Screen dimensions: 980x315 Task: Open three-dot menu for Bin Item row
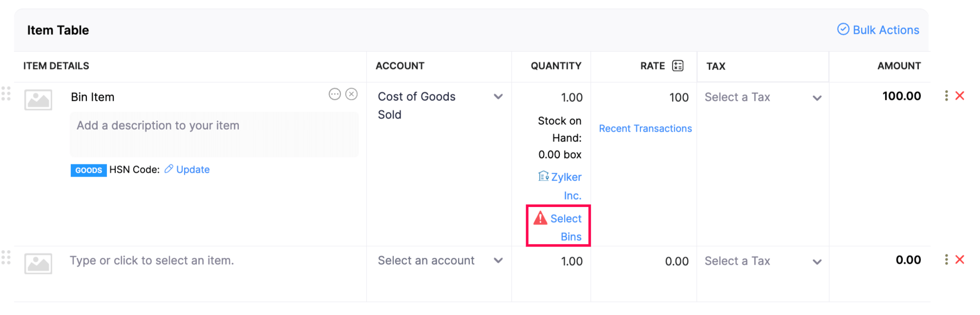coord(946,96)
